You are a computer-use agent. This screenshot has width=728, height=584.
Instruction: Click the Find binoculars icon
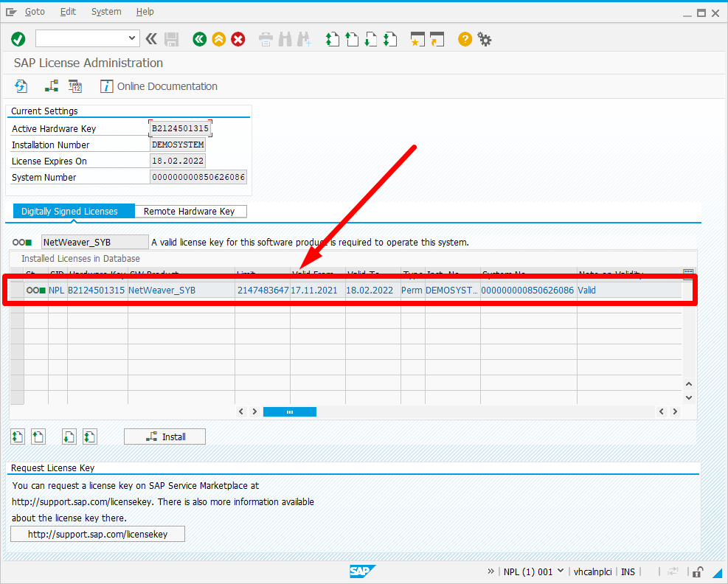[285, 40]
